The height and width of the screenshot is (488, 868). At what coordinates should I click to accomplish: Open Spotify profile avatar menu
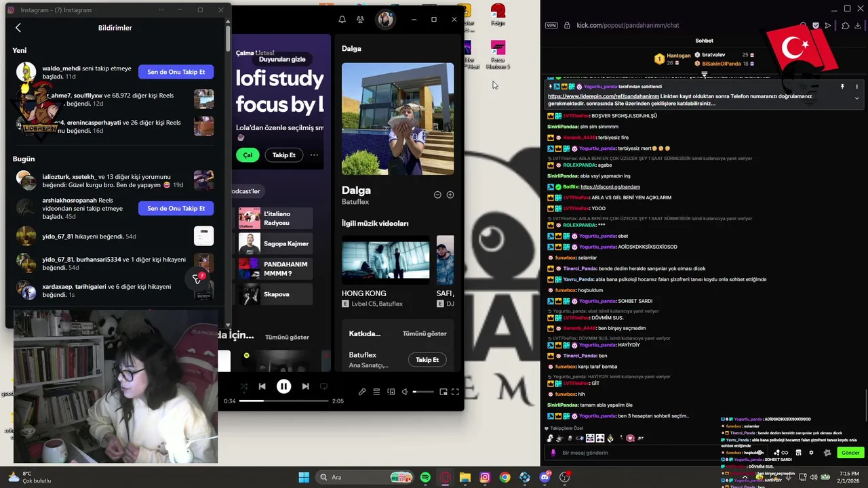coord(385,20)
